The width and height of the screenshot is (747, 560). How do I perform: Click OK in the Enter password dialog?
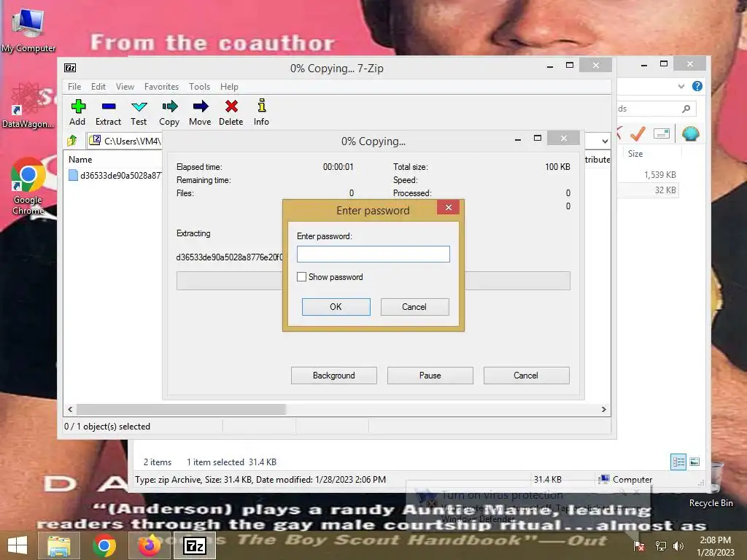coord(336,307)
